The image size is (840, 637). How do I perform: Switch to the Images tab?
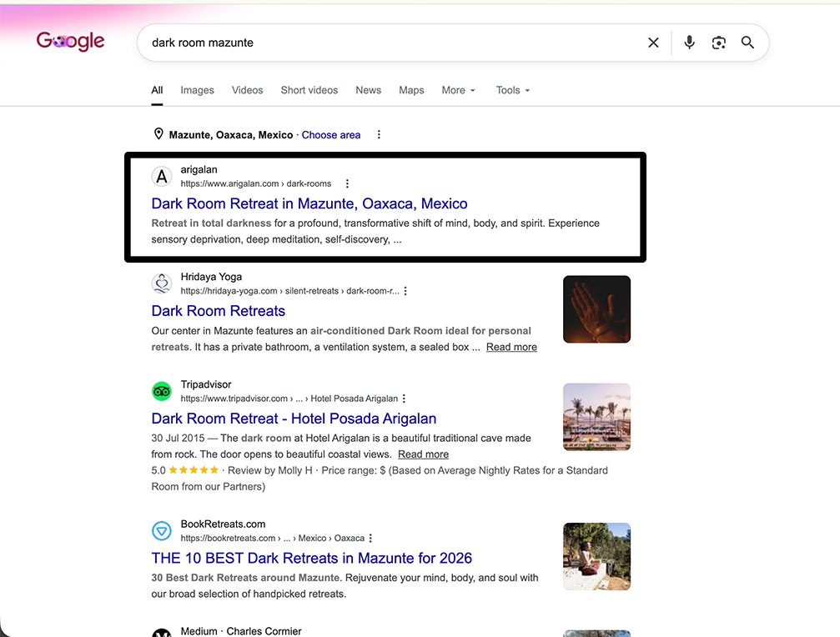pyautogui.click(x=197, y=91)
